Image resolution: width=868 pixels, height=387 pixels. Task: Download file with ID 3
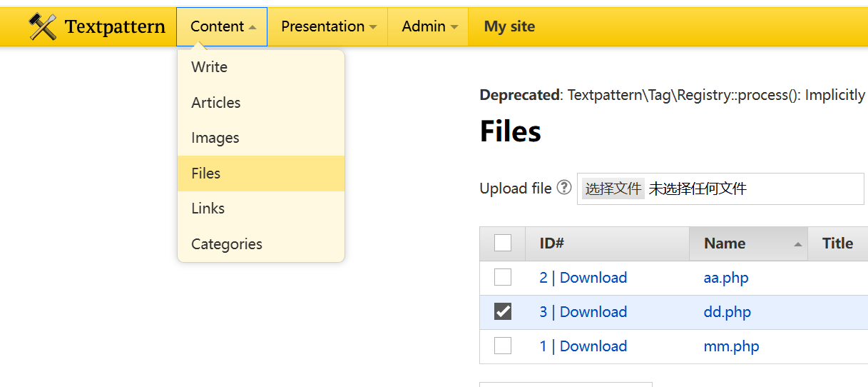pos(593,312)
